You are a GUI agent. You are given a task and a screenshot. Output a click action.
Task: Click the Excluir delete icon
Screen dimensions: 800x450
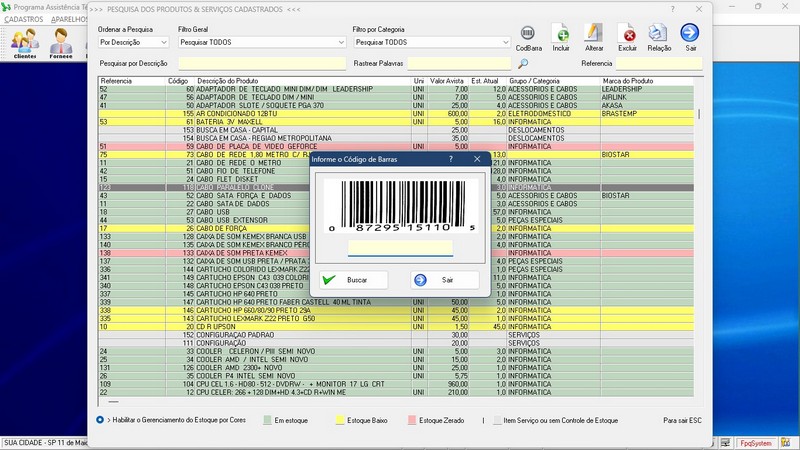pyautogui.click(x=627, y=34)
